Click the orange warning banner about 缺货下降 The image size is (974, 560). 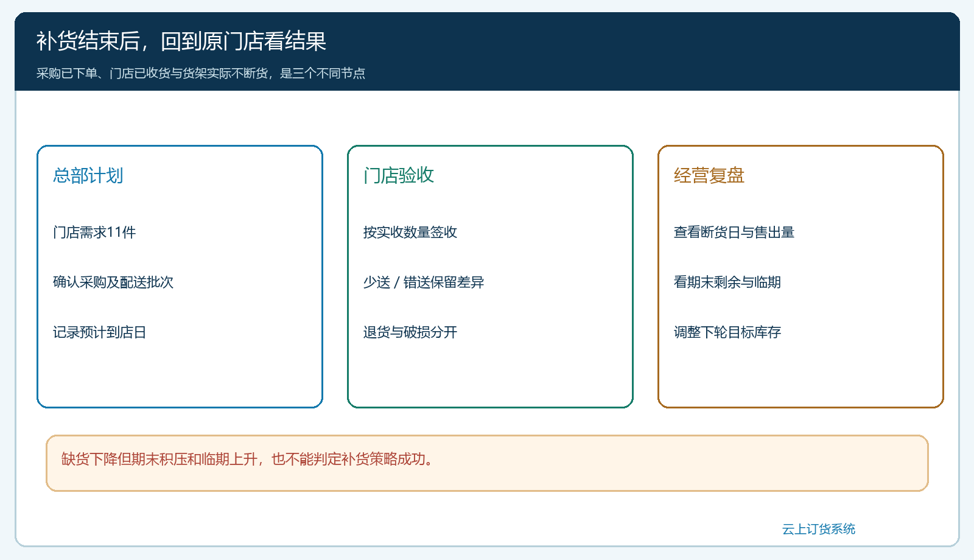tap(487, 463)
